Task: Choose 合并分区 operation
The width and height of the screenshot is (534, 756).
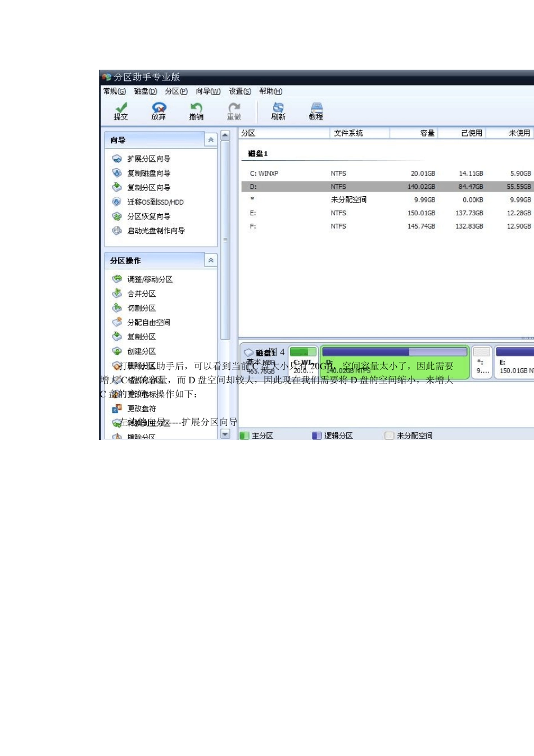Action: [x=134, y=293]
